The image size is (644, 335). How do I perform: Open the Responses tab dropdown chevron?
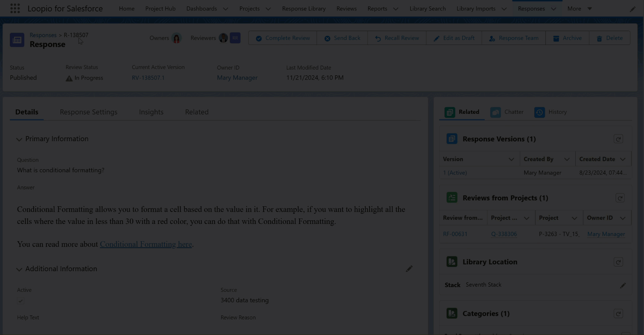pos(554,9)
